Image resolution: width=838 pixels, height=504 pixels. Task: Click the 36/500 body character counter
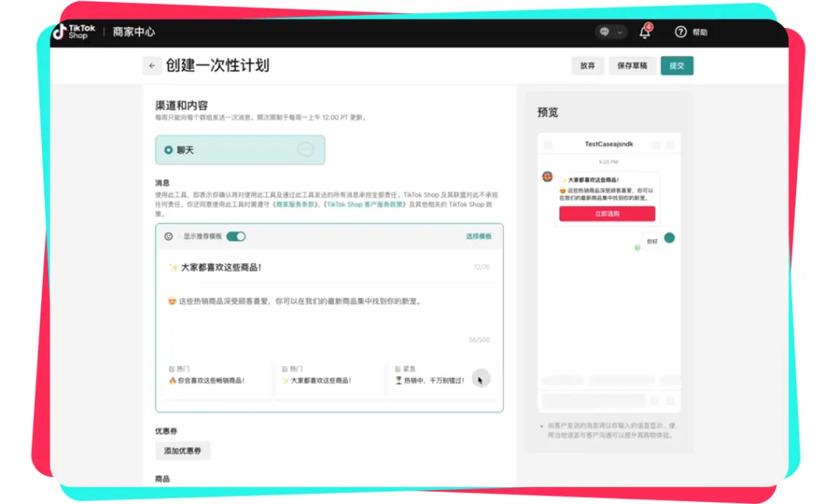pyautogui.click(x=479, y=340)
